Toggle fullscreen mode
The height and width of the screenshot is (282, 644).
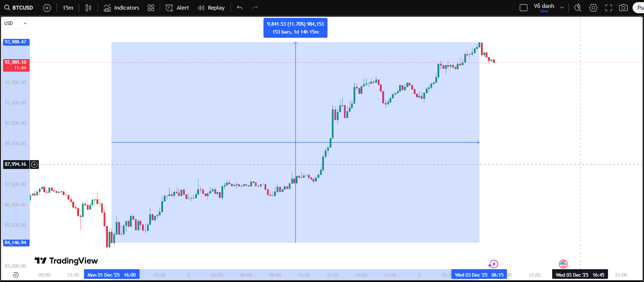(609, 8)
